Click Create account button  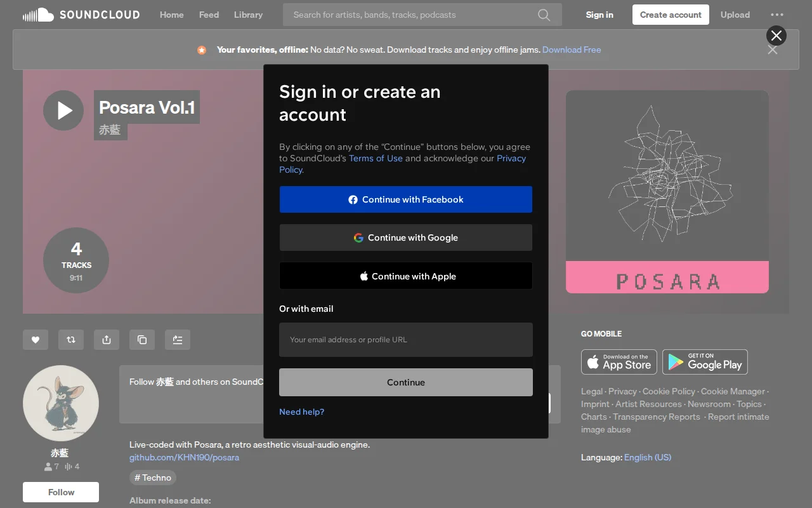click(x=671, y=15)
